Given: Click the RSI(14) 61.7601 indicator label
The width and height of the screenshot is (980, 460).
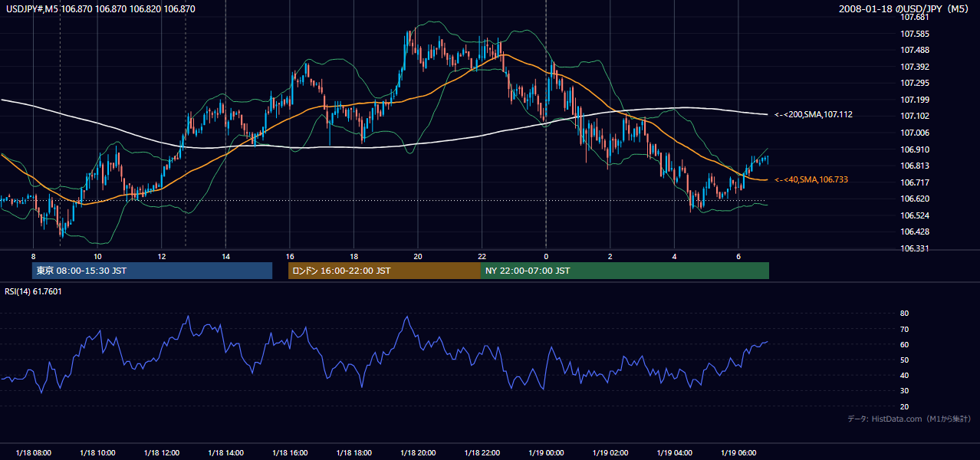Looking at the screenshot, I should 33,291.
